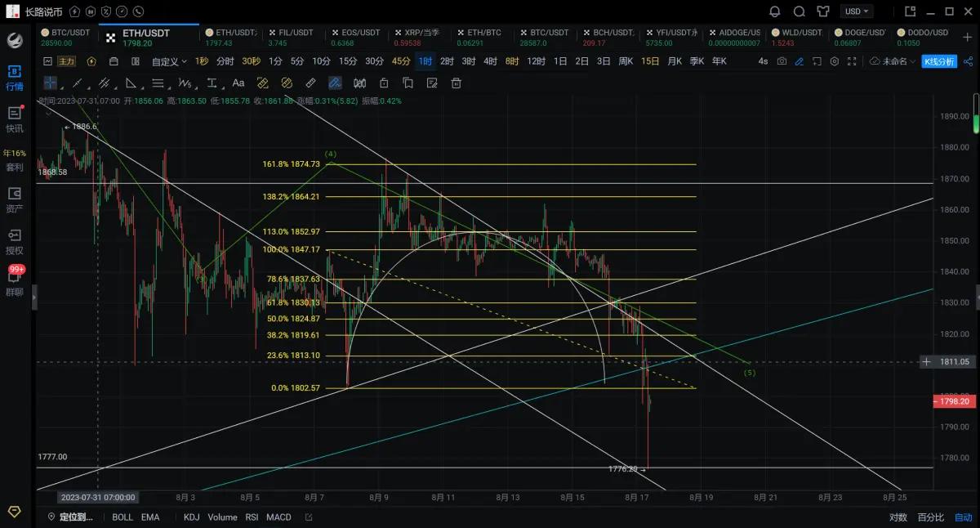Image resolution: width=980 pixels, height=528 pixels.
Task: Open notifications bell icon
Action: pyautogui.click(x=775, y=11)
